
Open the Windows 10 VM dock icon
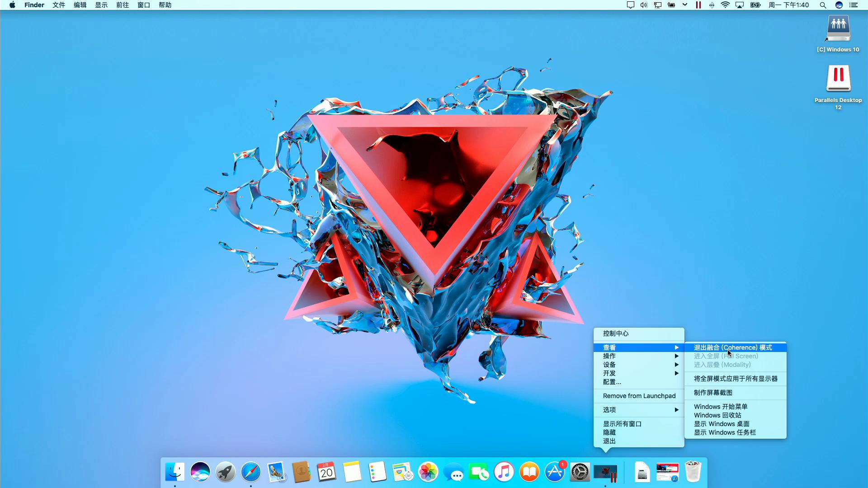(605, 473)
